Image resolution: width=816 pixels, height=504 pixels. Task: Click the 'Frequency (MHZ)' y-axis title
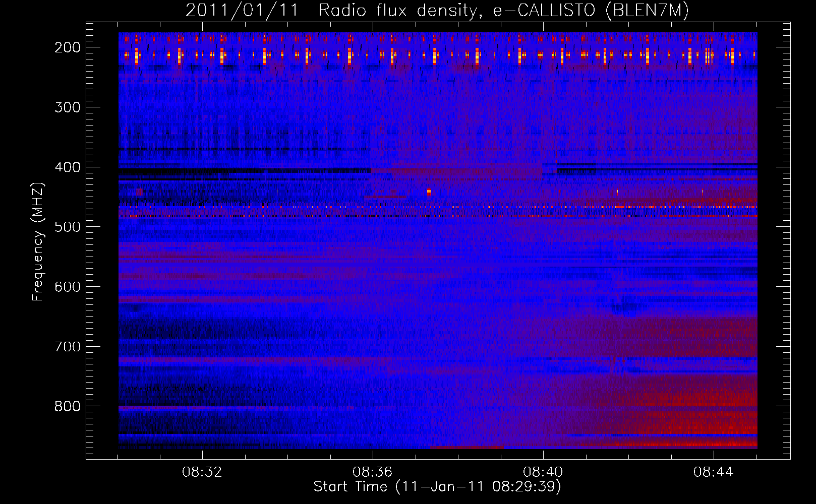pyautogui.click(x=38, y=241)
